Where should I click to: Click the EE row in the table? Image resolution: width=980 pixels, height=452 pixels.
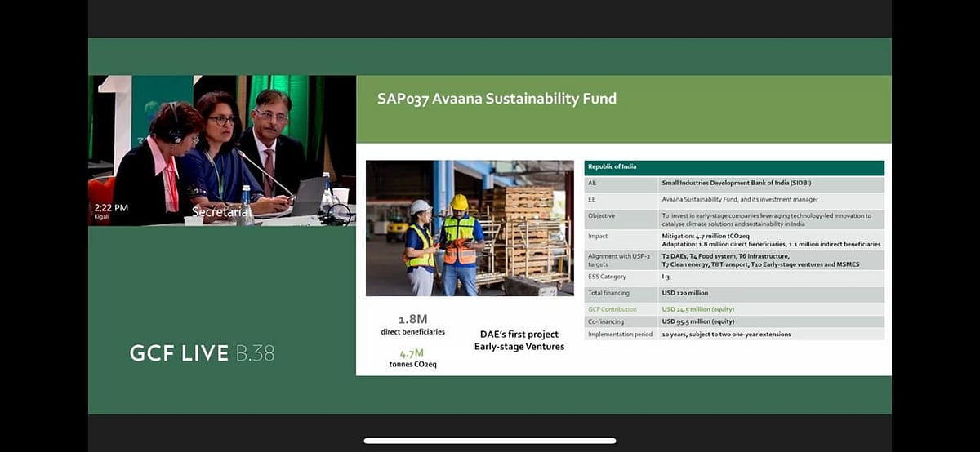click(733, 199)
